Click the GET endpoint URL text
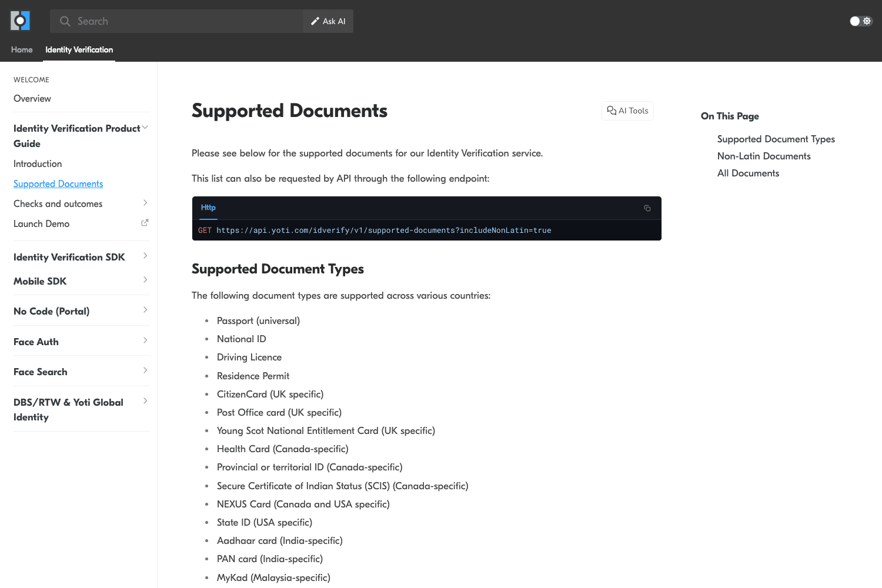The width and height of the screenshot is (882, 588). [383, 230]
